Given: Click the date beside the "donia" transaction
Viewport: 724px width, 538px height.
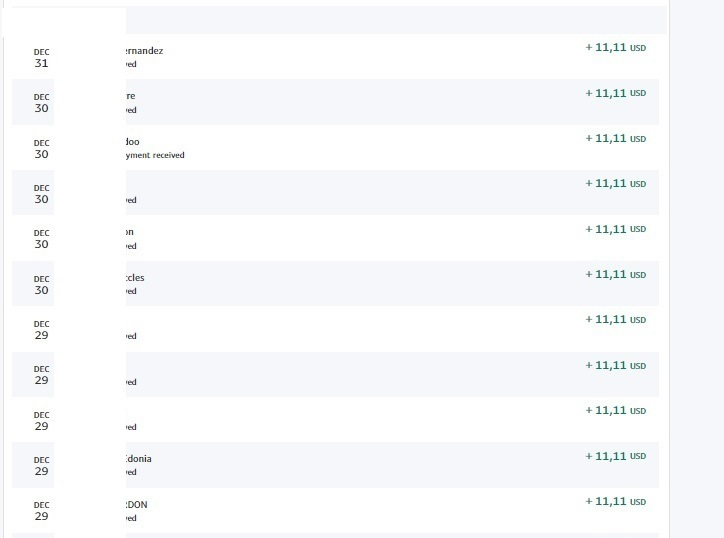Looking at the screenshot, I should coord(41,466).
